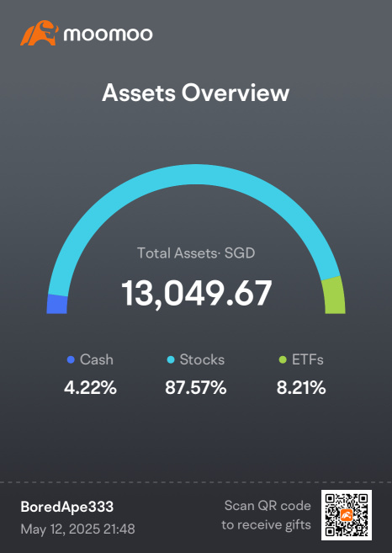Click the orange moomoo bull logo icon
The width and height of the screenshot is (392, 553).
click(40, 33)
